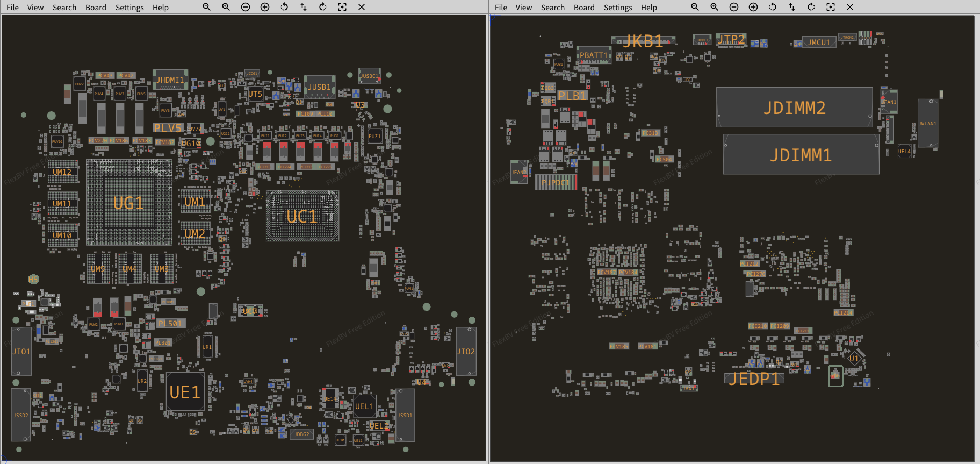Click center view icon in right window
980x464 pixels.
click(x=831, y=7)
